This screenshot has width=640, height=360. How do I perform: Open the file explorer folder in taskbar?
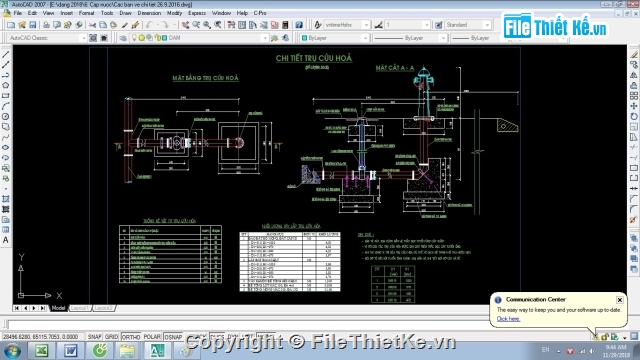point(127,351)
